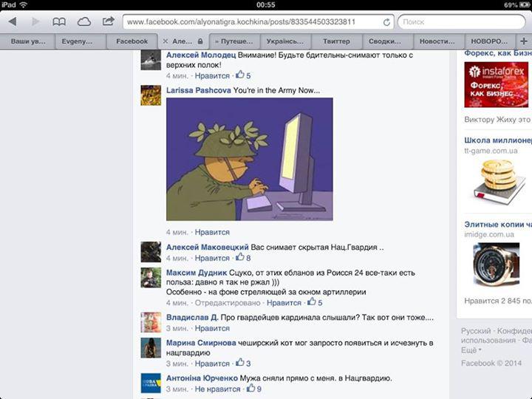Switch to the НОВОРО... tab
The width and height of the screenshot is (532, 399).
coord(489,41)
